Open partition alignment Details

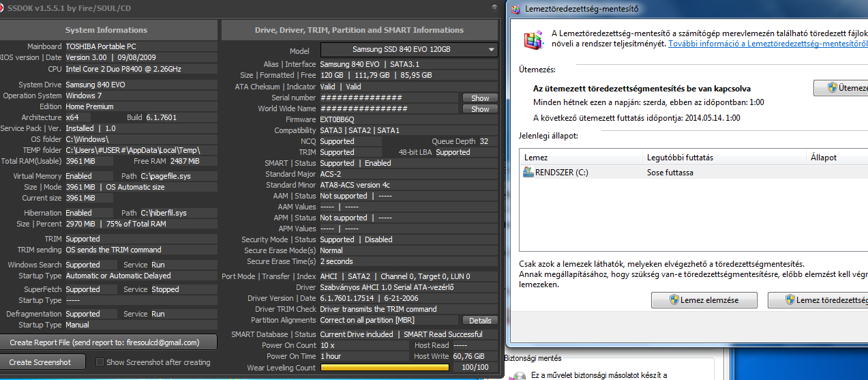pos(480,321)
